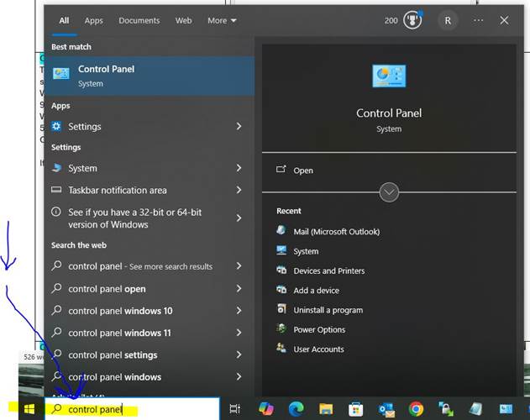Select the All search tab
The height and width of the screenshot is (420, 530).
coord(64,21)
